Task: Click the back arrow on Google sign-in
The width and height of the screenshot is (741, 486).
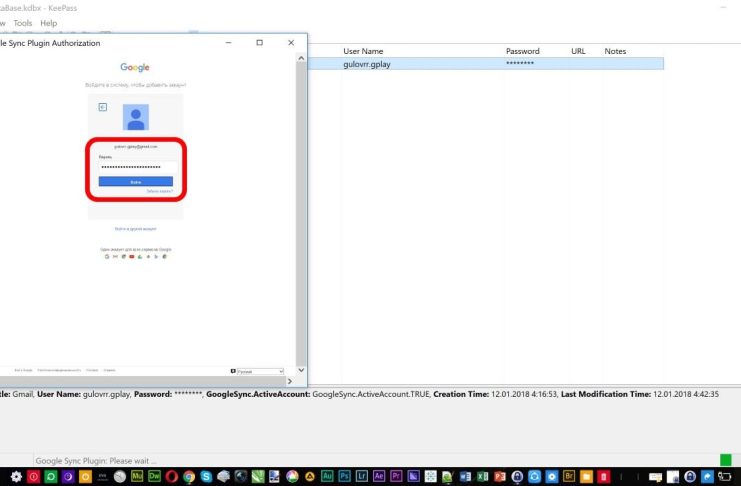Action: (x=103, y=107)
